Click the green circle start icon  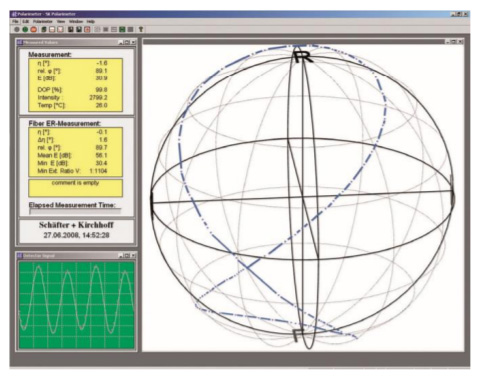(x=25, y=29)
